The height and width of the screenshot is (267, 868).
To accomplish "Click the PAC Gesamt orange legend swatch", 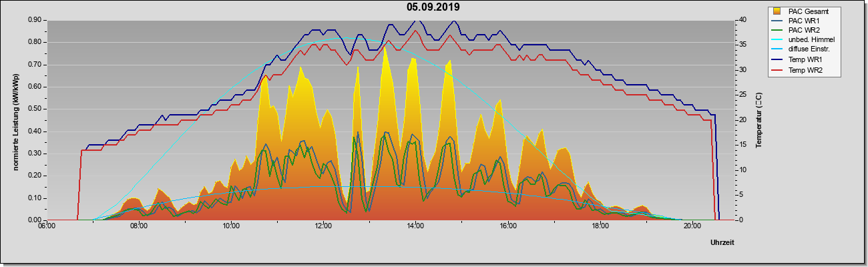I will point(777,11).
